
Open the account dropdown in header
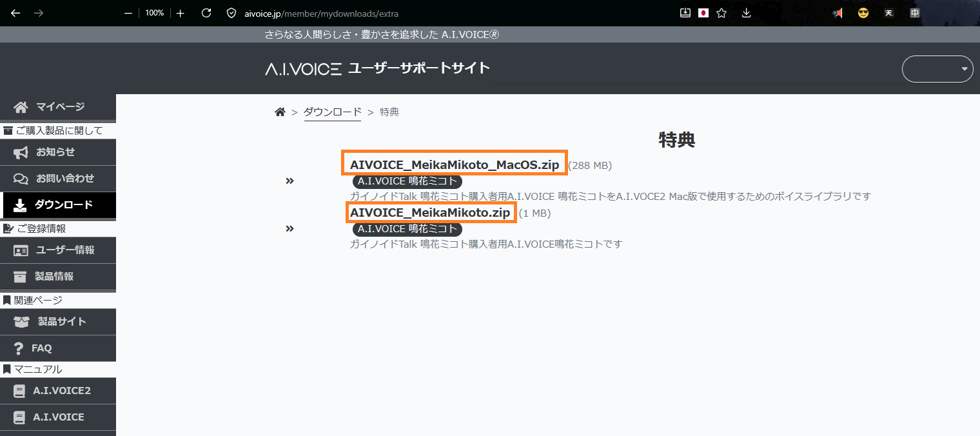tap(937, 69)
